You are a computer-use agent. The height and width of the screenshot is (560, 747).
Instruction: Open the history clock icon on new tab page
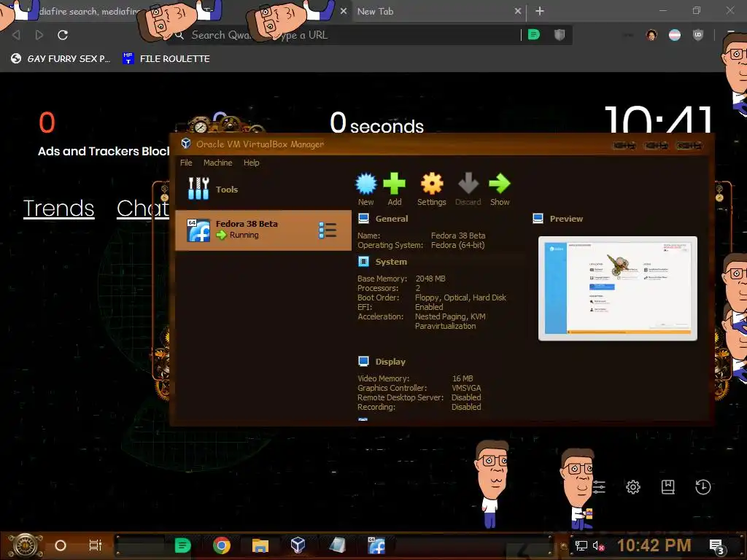click(703, 486)
